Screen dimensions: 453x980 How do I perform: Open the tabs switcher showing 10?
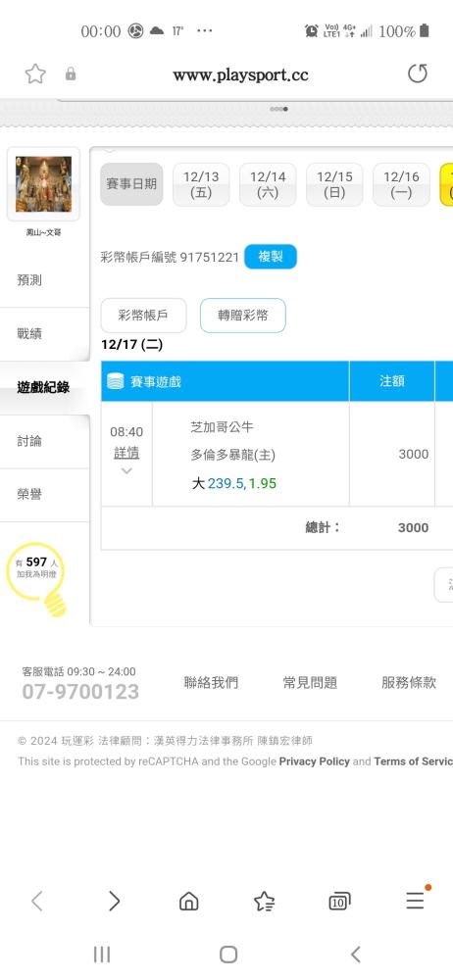click(x=339, y=901)
